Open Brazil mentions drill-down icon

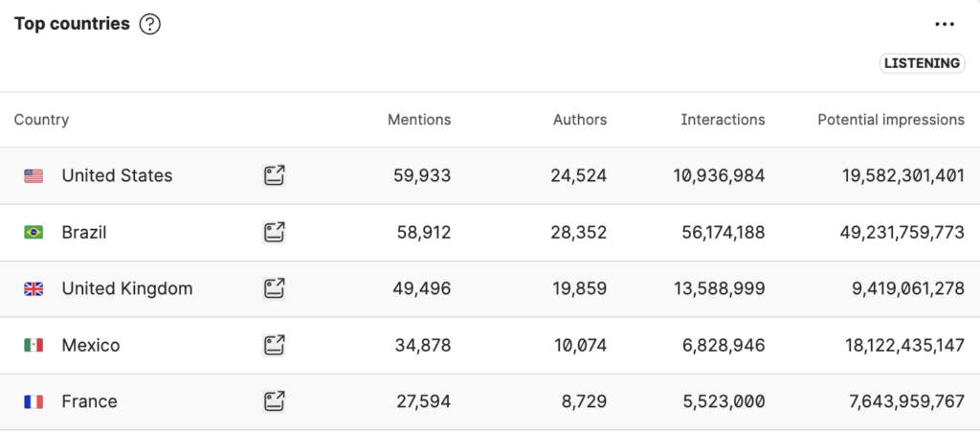[274, 233]
